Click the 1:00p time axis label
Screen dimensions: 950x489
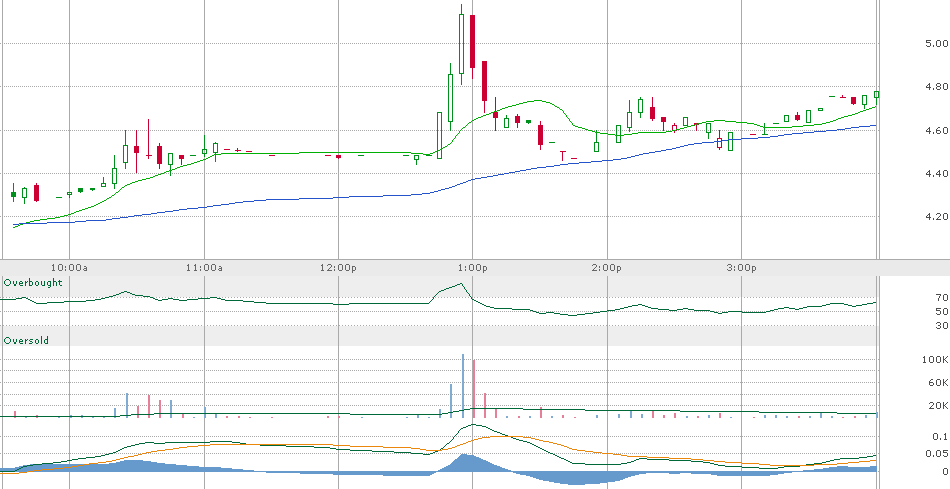[473, 268]
